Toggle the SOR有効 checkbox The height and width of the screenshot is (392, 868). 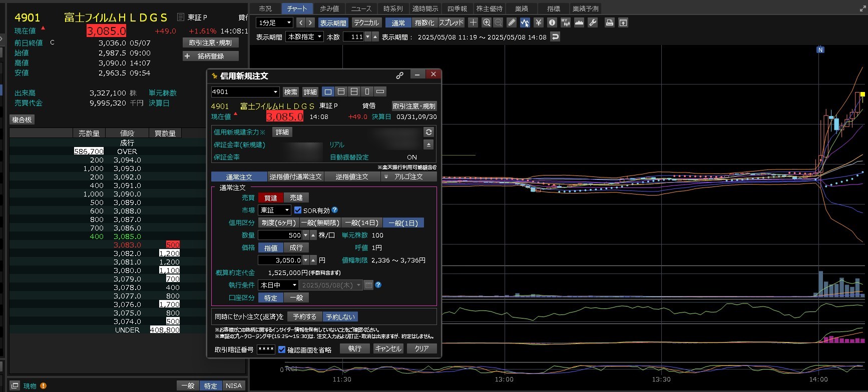click(x=298, y=210)
